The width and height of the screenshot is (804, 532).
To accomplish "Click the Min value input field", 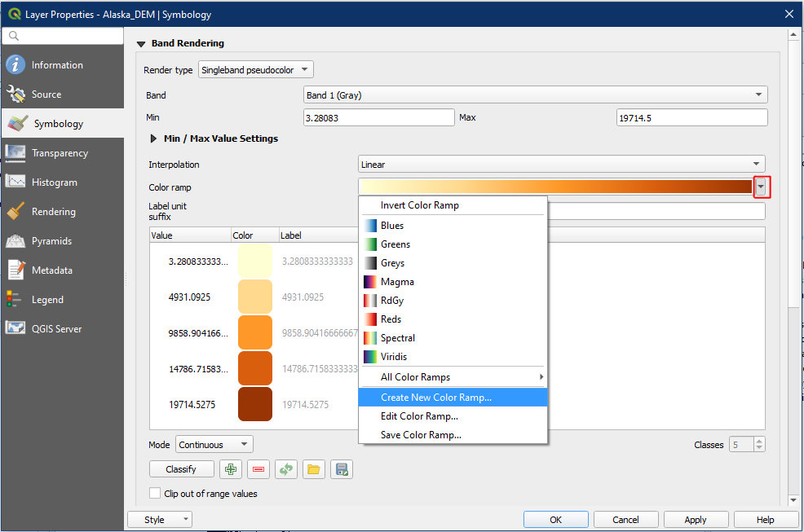I will (378, 118).
